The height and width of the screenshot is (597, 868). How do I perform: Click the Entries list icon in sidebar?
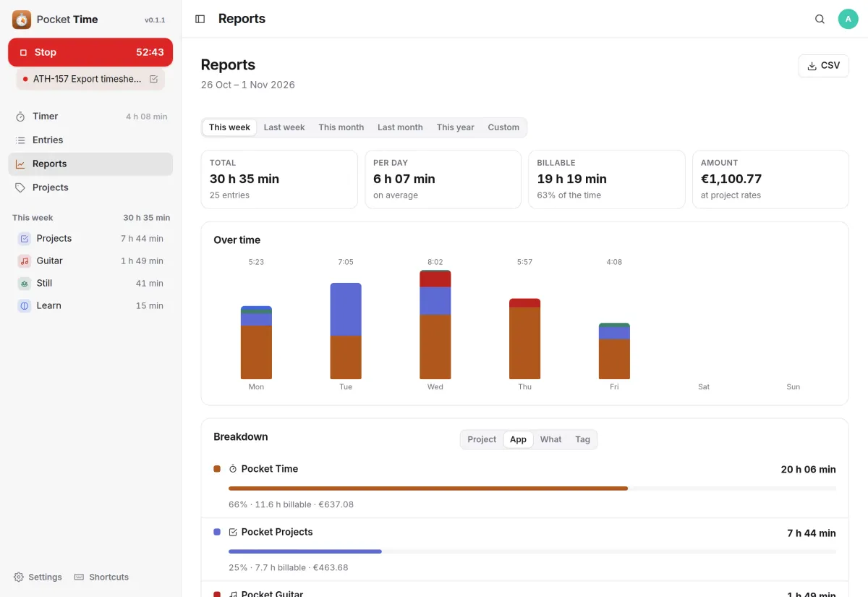[x=20, y=140]
